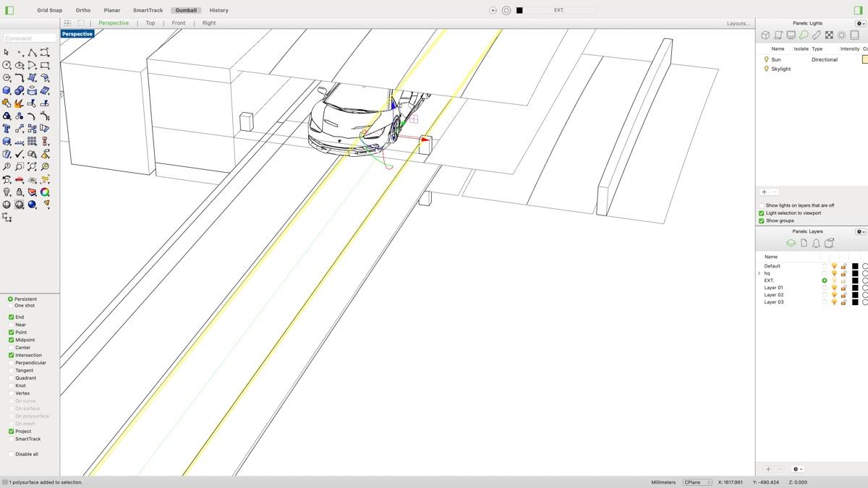Screen dimensions: 868x488
Task: Select the Circle tool
Action: [x=7, y=64]
